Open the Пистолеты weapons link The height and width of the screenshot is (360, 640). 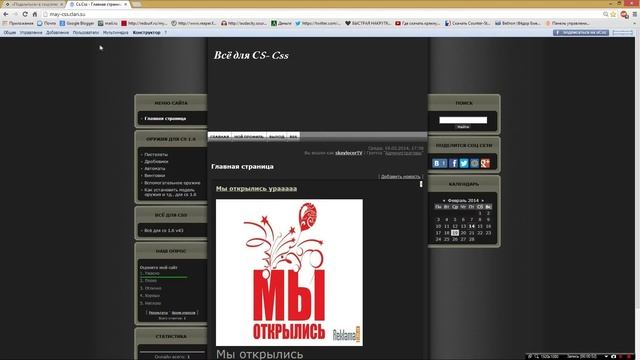(x=156, y=155)
